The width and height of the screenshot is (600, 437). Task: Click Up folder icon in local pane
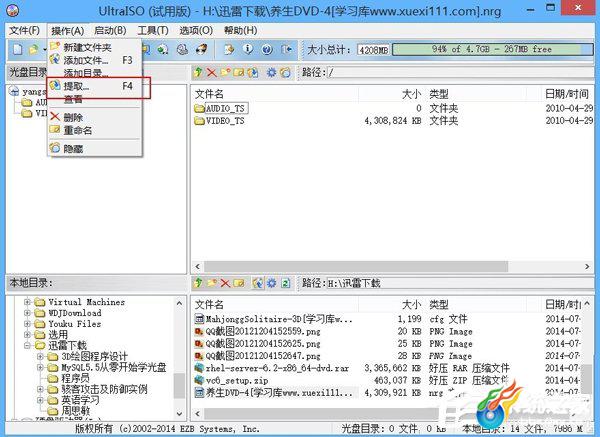tap(198, 283)
